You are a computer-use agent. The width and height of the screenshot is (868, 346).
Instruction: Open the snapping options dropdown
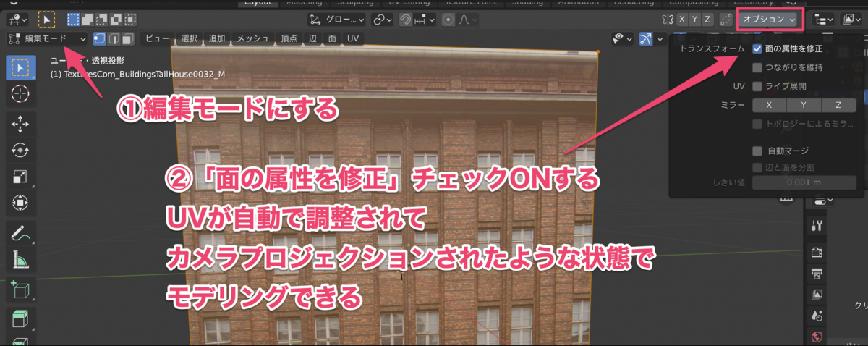(x=425, y=20)
